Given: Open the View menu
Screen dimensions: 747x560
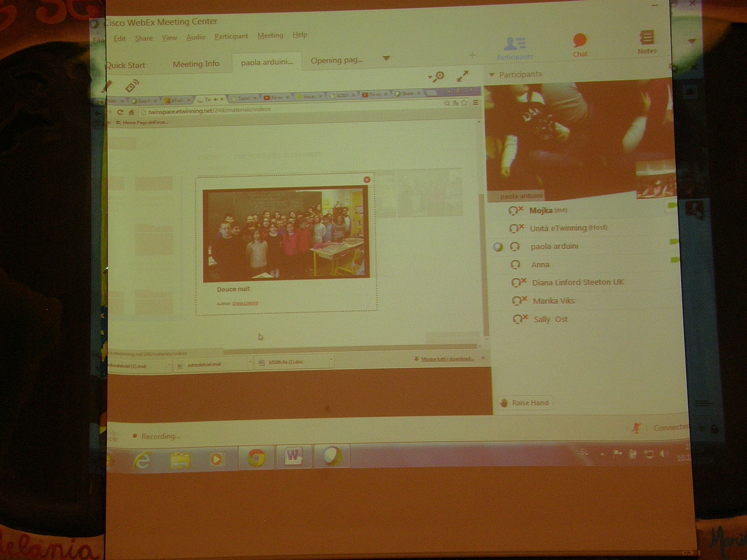Looking at the screenshot, I should coord(169,37).
